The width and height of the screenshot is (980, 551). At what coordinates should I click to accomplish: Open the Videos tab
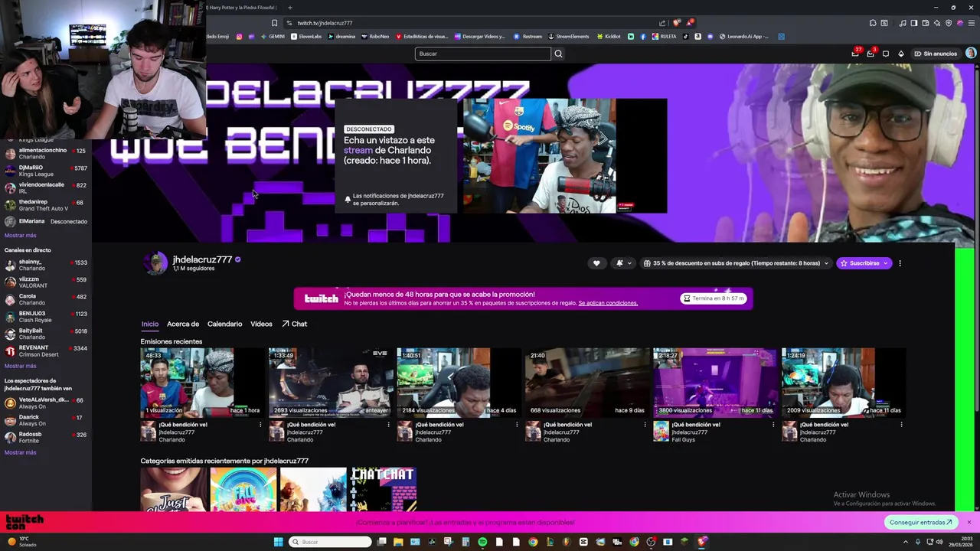(x=261, y=324)
